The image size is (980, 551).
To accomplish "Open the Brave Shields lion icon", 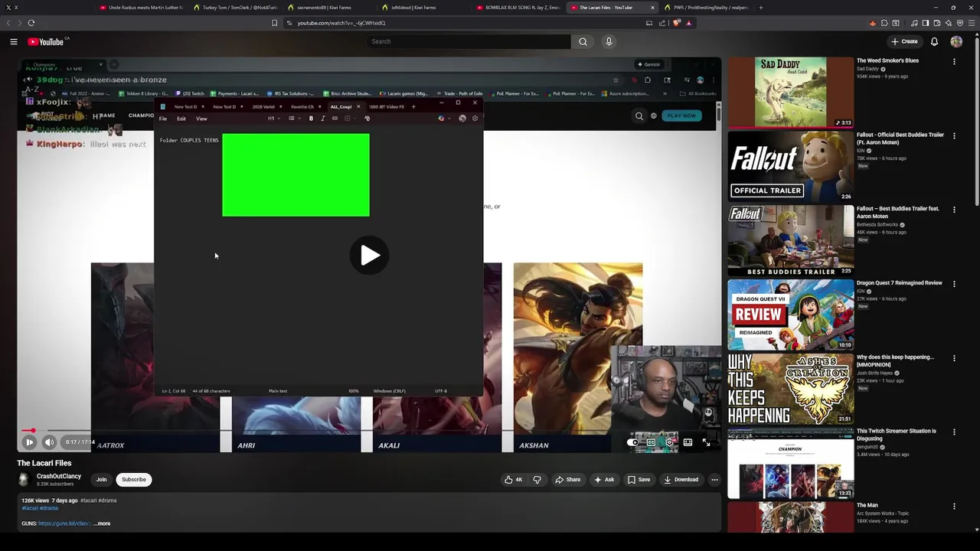I will coord(677,23).
